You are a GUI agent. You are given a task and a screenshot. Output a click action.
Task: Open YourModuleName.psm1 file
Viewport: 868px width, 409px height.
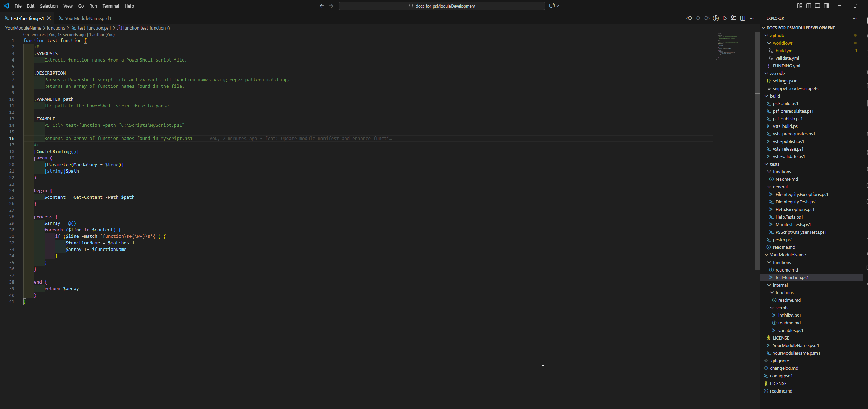(796, 353)
